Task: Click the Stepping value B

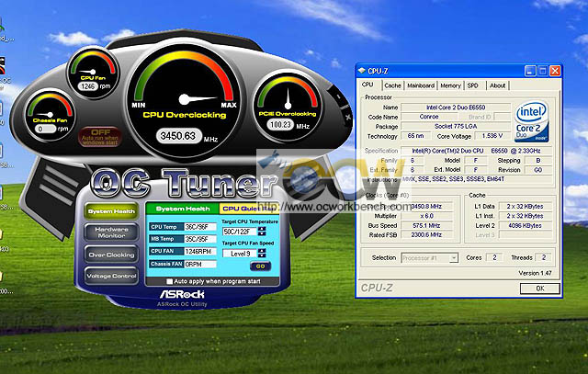Action: 538,161
